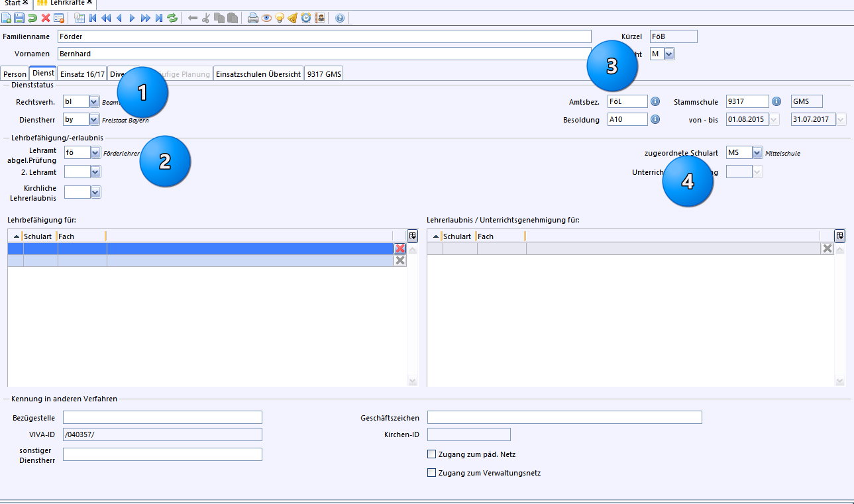Open the start date 01.08.2015 picker
Image resolution: width=854 pixels, height=504 pixels.
[x=774, y=119]
